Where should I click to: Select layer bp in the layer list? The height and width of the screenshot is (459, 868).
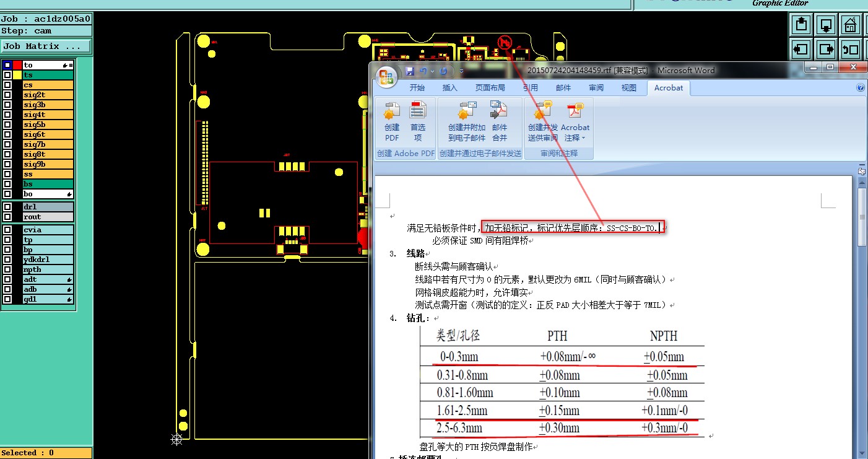click(x=48, y=250)
